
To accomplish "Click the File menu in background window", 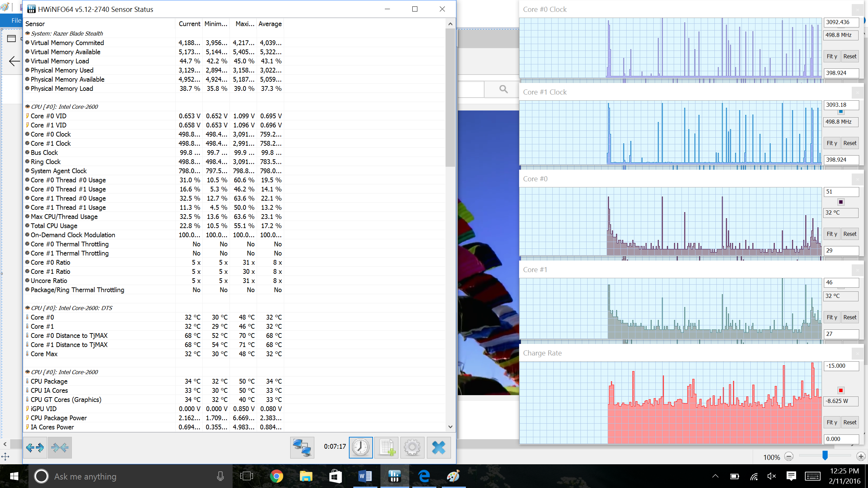I will pyautogui.click(x=16, y=20).
